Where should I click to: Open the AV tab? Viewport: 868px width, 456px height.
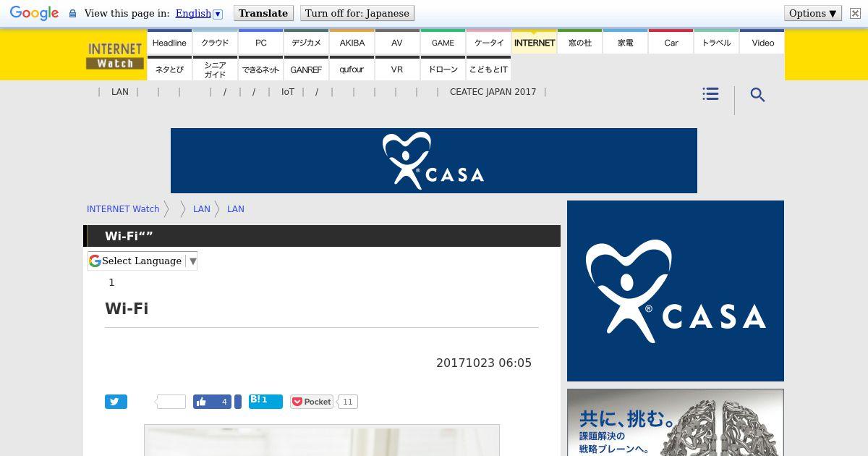coord(397,42)
